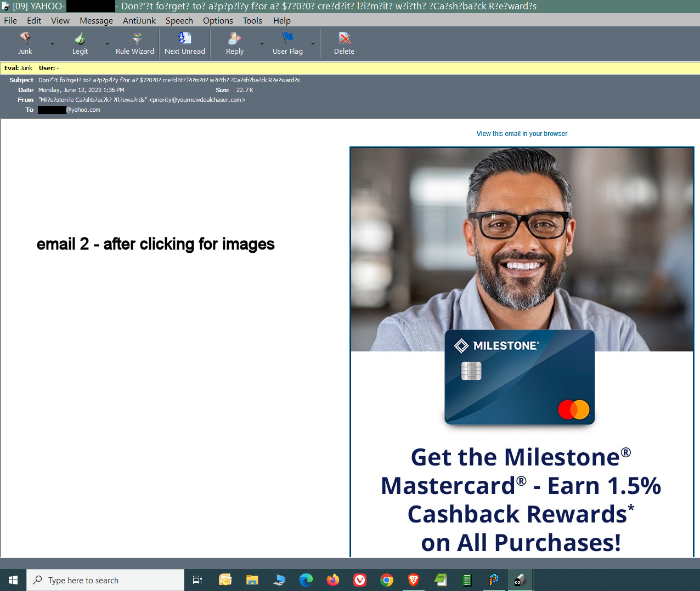Switch to the active mail app taskbar icon
Viewport: 700px width, 591px height.
tap(520, 580)
